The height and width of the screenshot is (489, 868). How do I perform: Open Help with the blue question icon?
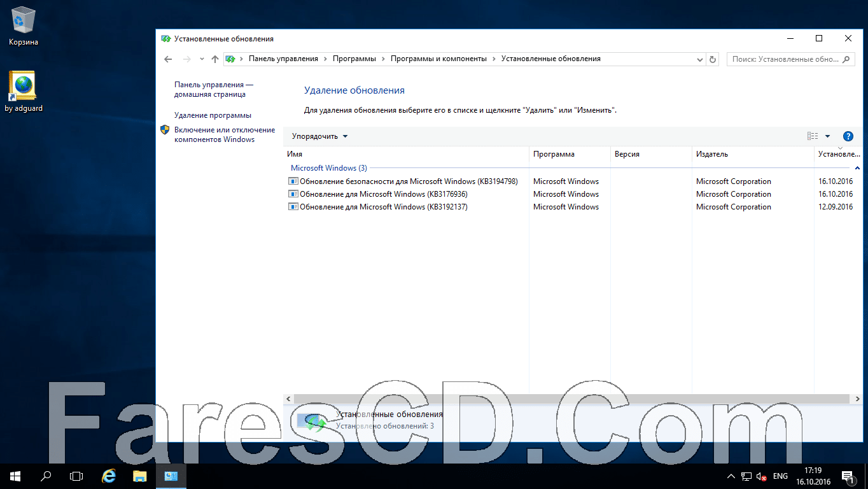tap(848, 136)
